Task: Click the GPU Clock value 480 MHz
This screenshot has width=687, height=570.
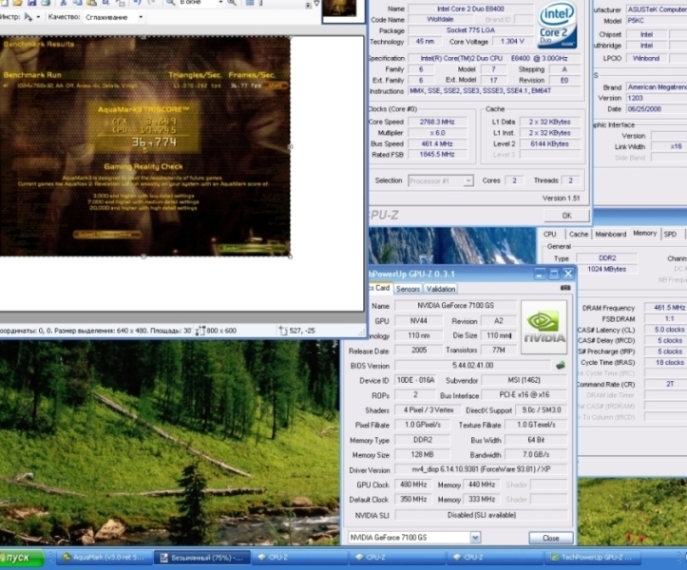Action: [x=413, y=485]
